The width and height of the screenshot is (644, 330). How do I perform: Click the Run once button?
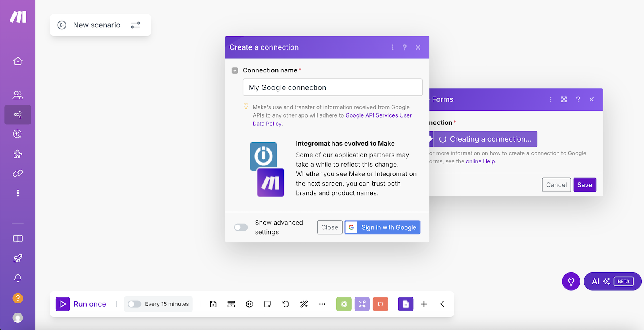click(81, 304)
